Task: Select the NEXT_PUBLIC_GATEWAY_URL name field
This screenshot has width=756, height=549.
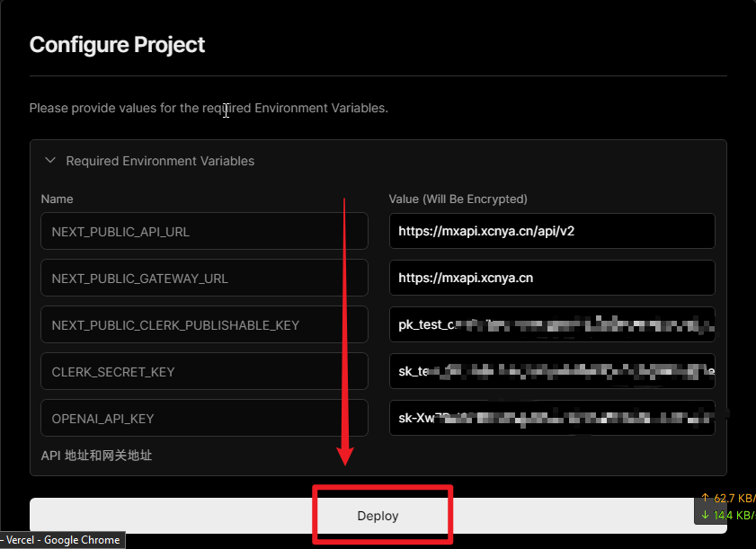Action: pyautogui.click(x=204, y=279)
